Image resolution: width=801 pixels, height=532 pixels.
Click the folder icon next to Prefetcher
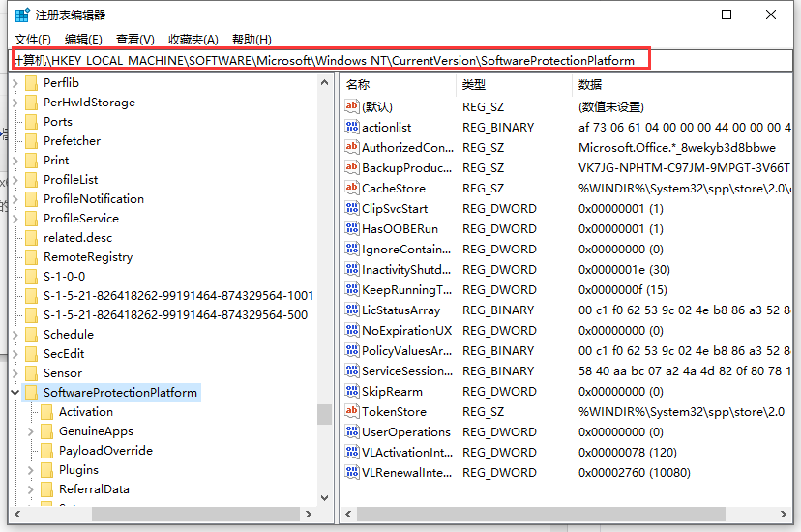click(31, 141)
